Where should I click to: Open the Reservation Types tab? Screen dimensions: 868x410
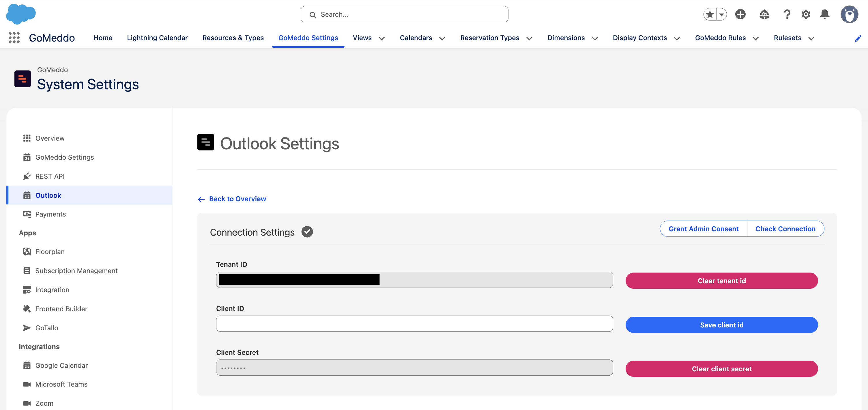pos(490,38)
